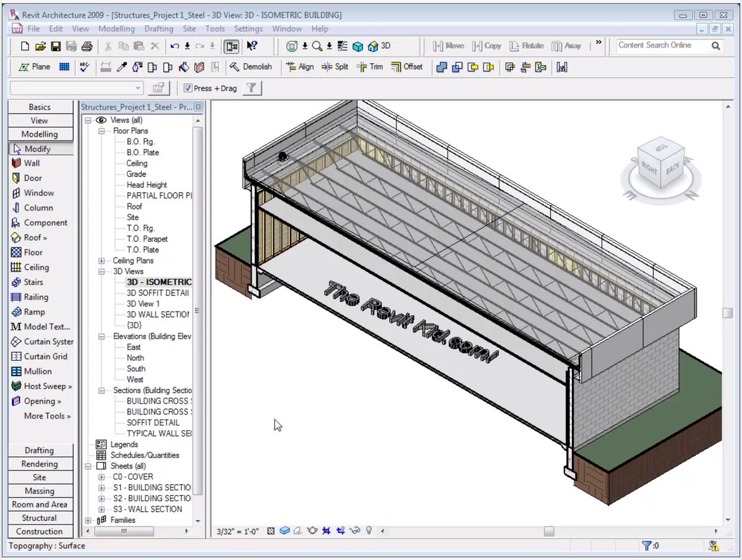This screenshot has width=742, height=560.
Task: Click the Undo arrow icon
Action: pos(175,46)
